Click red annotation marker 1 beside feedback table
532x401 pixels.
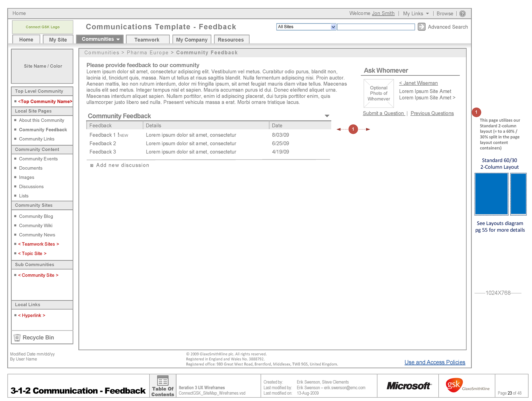[x=353, y=129]
